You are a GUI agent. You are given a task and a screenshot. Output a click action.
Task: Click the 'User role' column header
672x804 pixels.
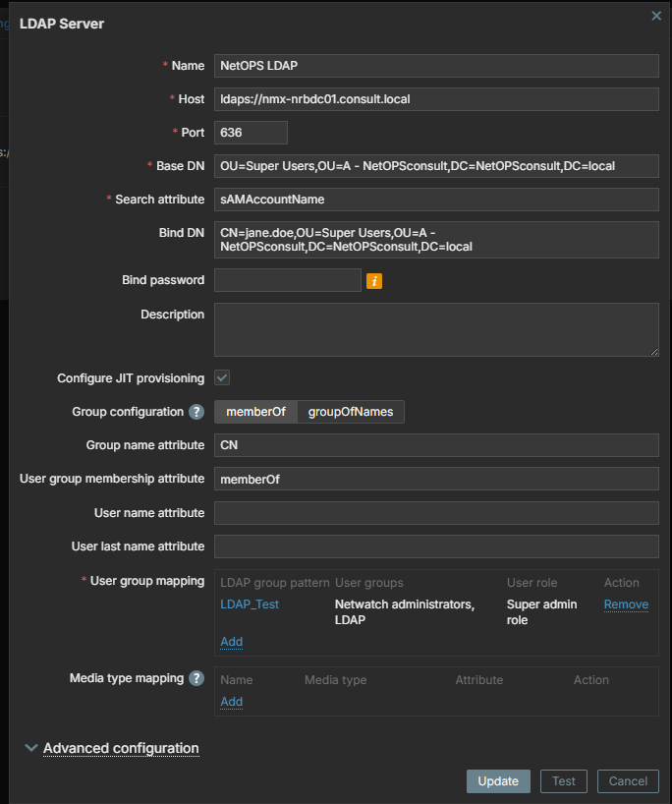click(x=532, y=583)
